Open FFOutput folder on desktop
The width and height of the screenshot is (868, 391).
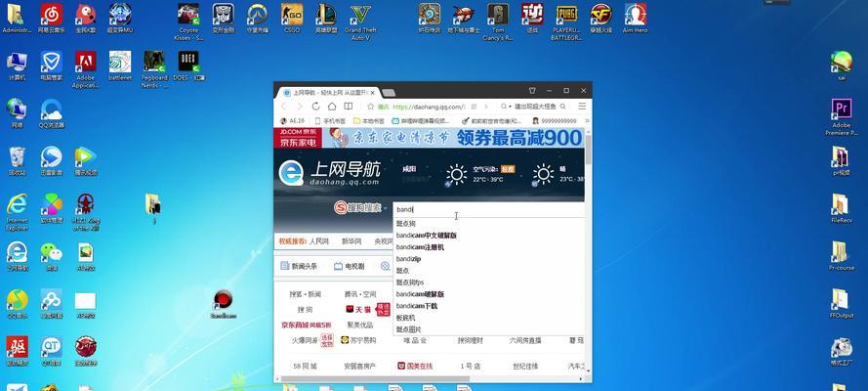point(842,303)
